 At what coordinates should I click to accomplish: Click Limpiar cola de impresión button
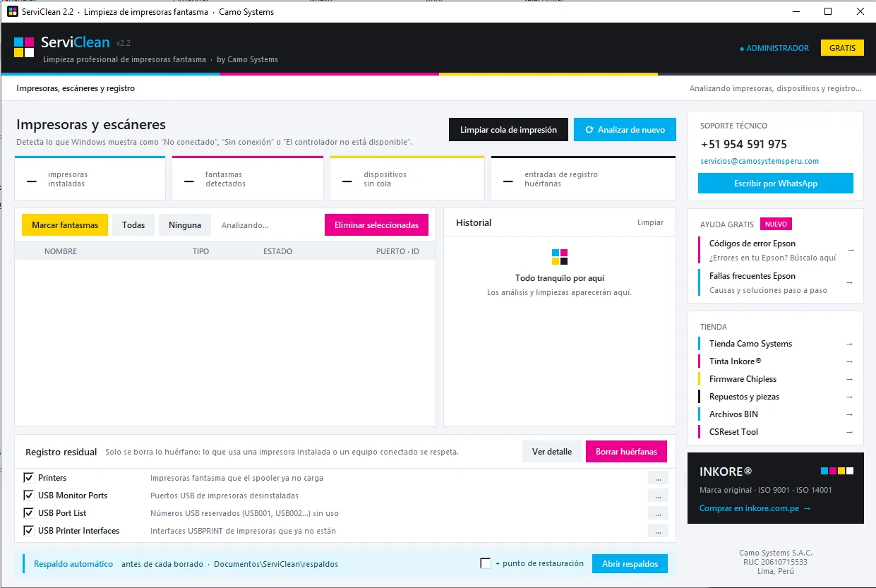(508, 130)
